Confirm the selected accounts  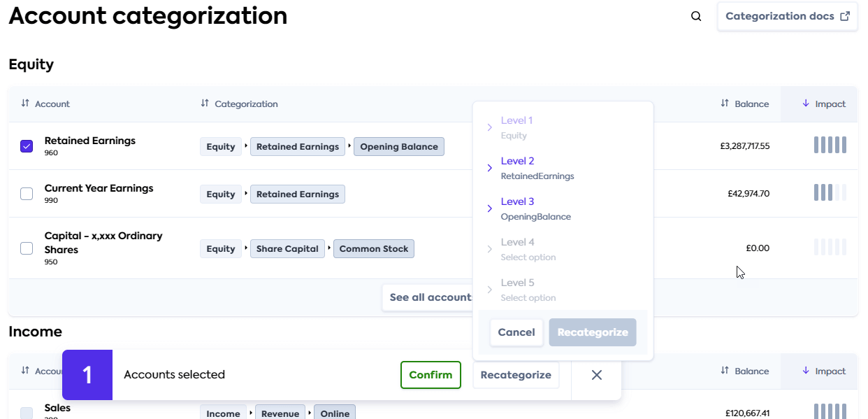click(431, 375)
